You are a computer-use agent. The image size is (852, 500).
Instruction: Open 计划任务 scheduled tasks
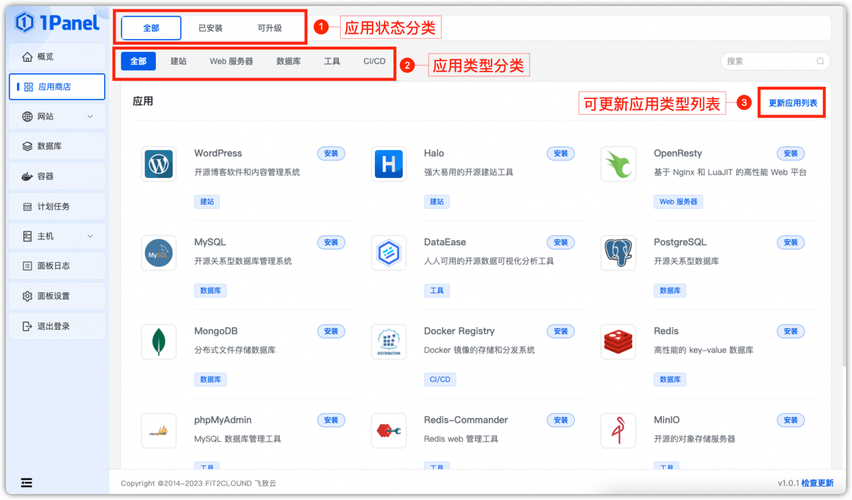coord(57,206)
